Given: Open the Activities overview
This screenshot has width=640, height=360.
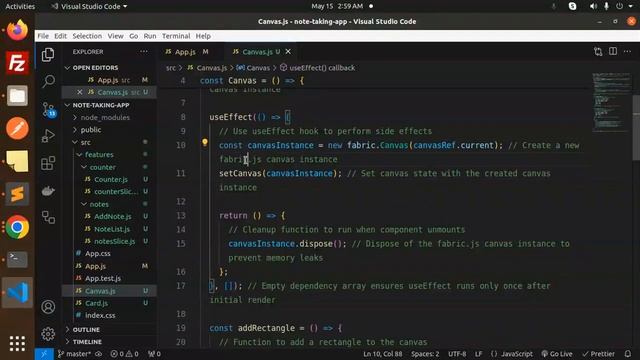Looking at the screenshot, I should (20, 6).
